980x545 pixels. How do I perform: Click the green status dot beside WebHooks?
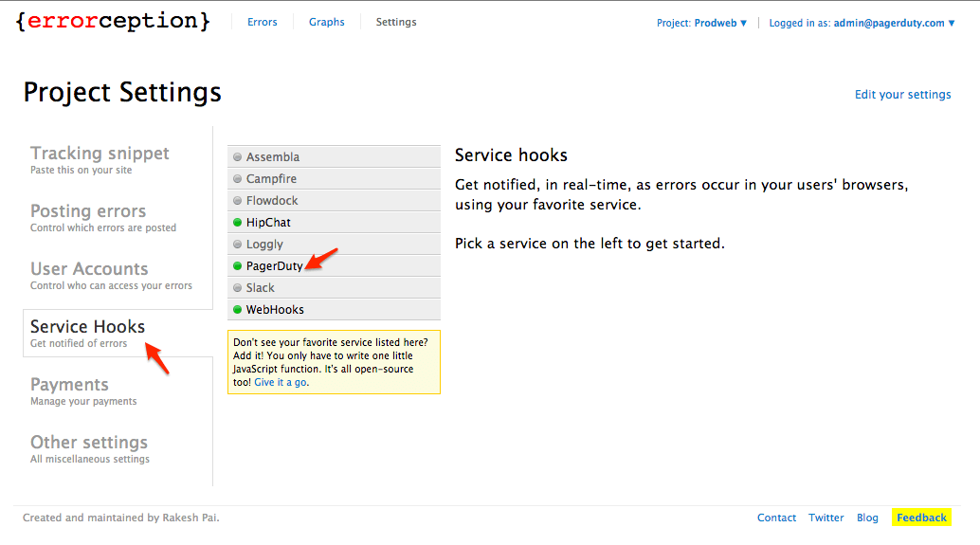pyautogui.click(x=238, y=310)
